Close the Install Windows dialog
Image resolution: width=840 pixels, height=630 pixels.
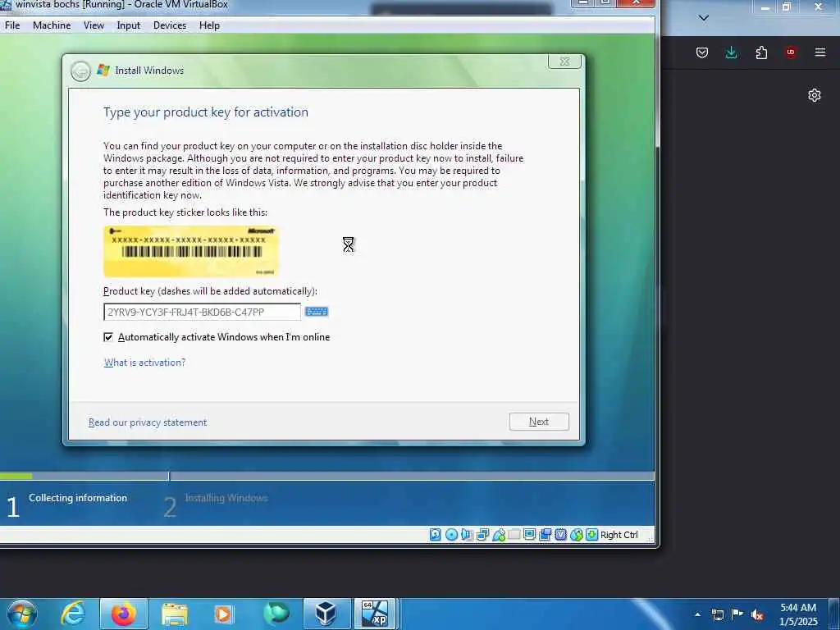coord(564,62)
